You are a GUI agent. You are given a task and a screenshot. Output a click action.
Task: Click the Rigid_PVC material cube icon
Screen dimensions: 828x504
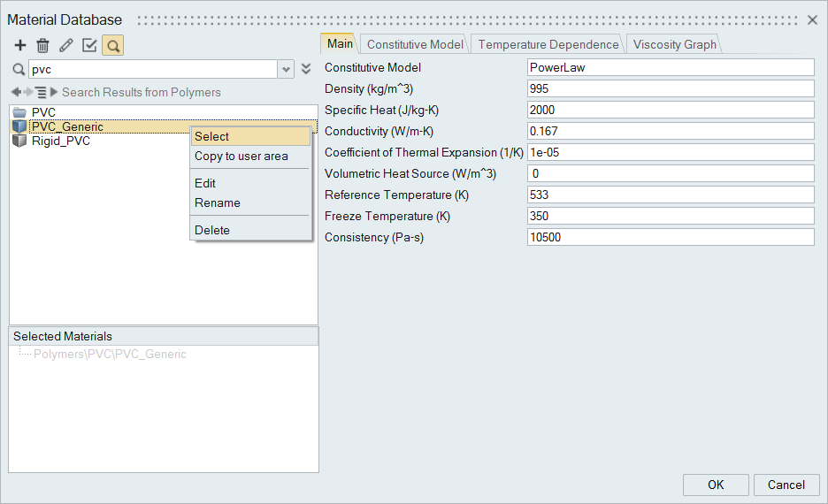pyautogui.click(x=19, y=141)
